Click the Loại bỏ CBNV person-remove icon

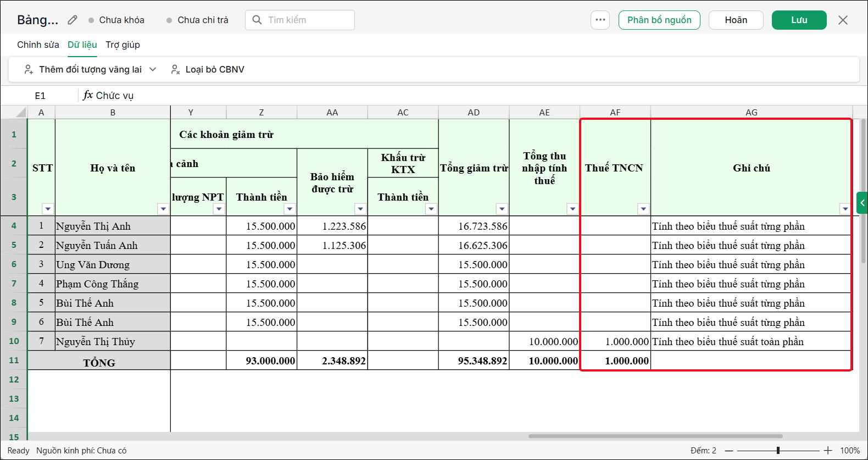(x=175, y=69)
